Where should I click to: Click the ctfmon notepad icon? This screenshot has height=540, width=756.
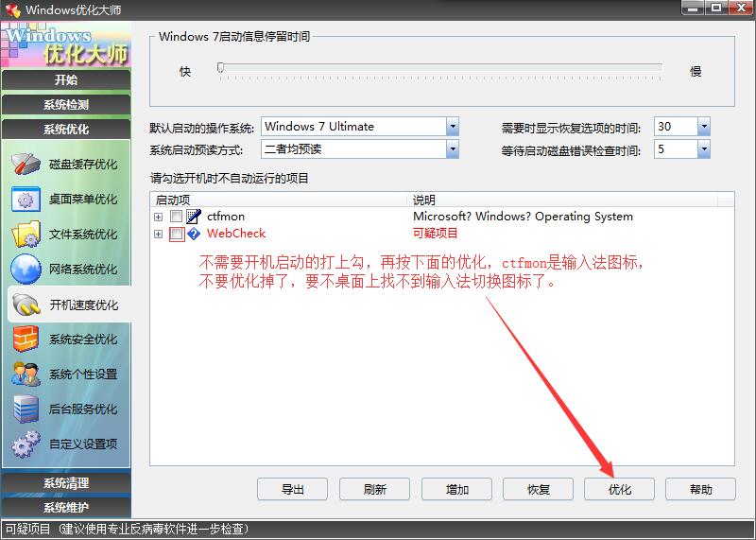(194, 217)
